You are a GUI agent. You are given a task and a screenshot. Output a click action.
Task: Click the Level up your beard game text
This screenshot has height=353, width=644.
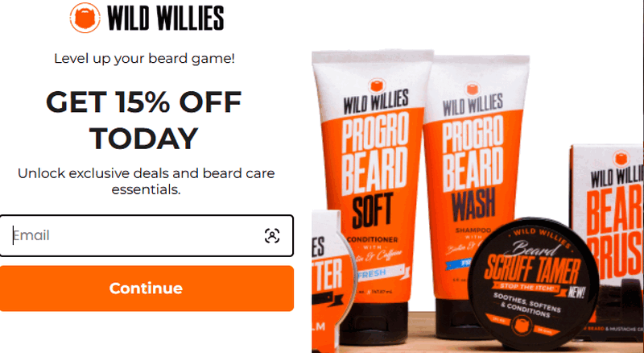click(145, 58)
